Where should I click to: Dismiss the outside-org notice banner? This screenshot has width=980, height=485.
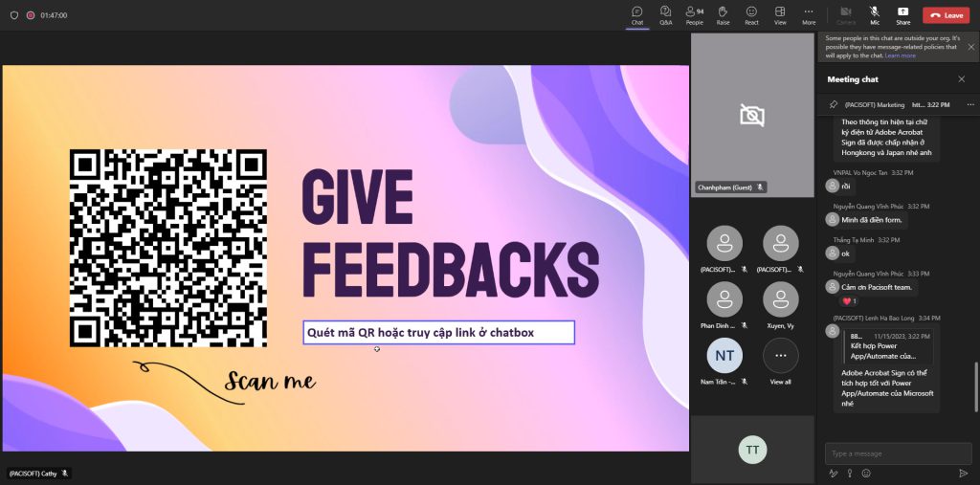pyautogui.click(x=971, y=47)
